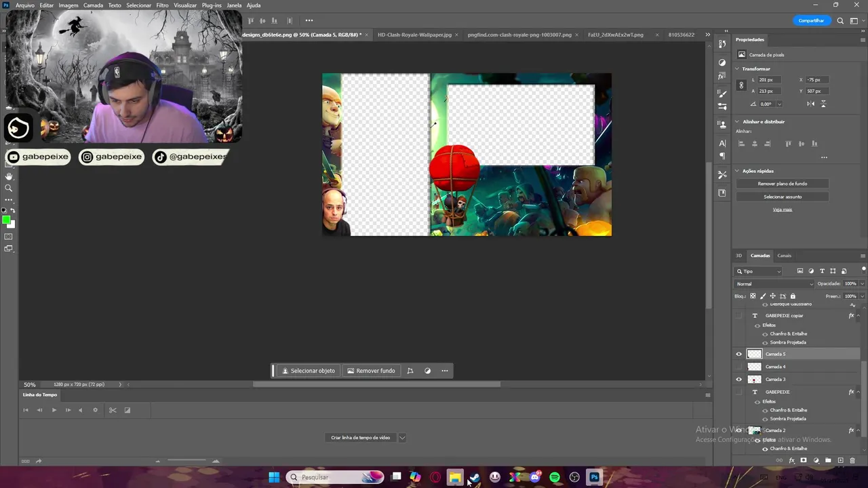Hide the Camada 5 layer
This screenshot has height=488, width=868.
click(x=739, y=354)
